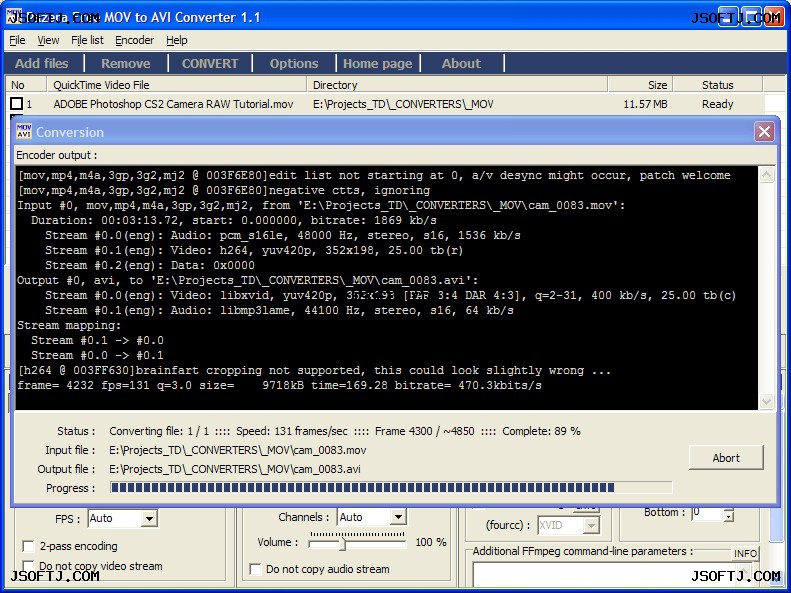791x593 pixels.
Task: Sort by the Status column header
Action: point(718,85)
